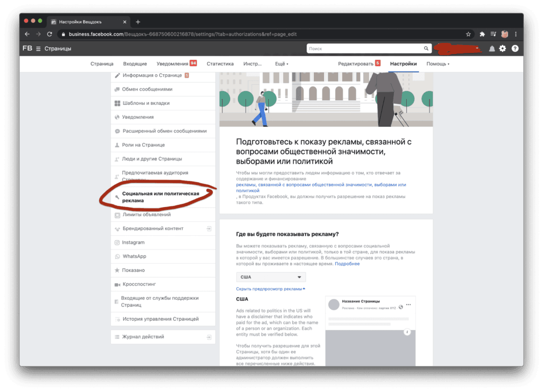This screenshot has height=392, width=543.
Task: Go back using the browser back arrow
Action: coord(28,34)
